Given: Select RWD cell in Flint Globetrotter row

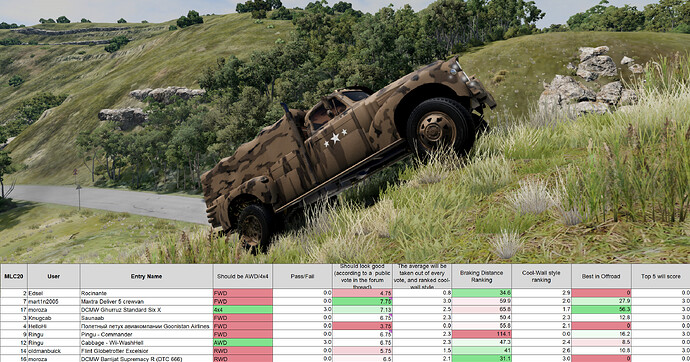Looking at the screenshot, I should click(x=242, y=351).
